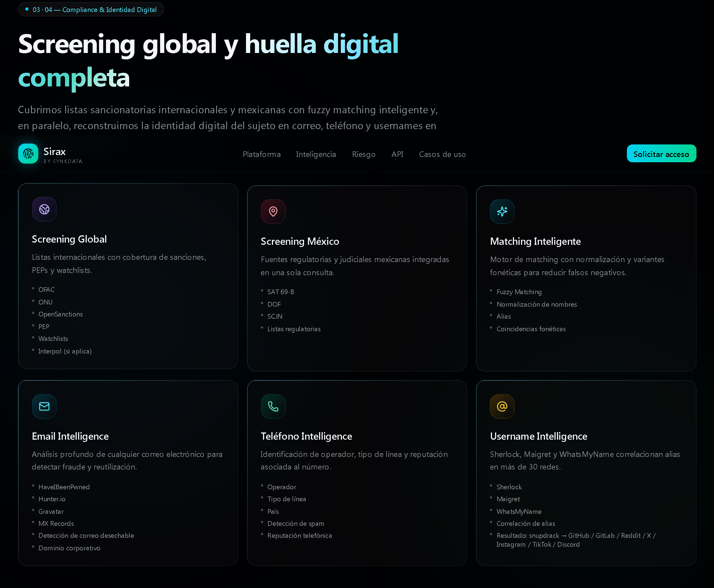
Task: Select Casos de uso in navigation
Action: coord(442,154)
